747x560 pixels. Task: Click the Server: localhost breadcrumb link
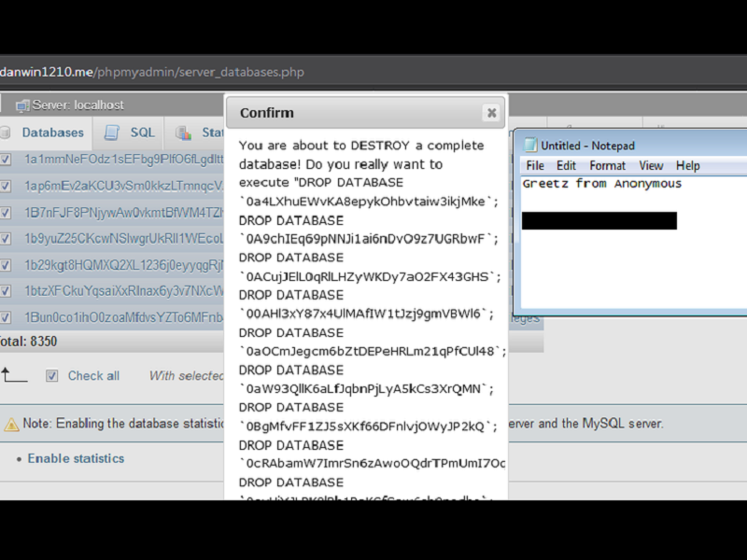78,105
